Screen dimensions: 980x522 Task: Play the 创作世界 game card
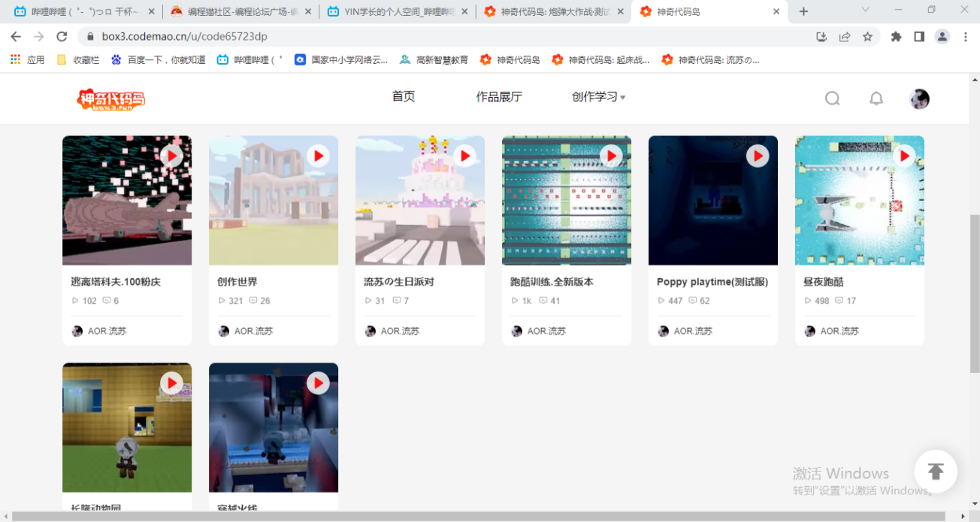[319, 156]
